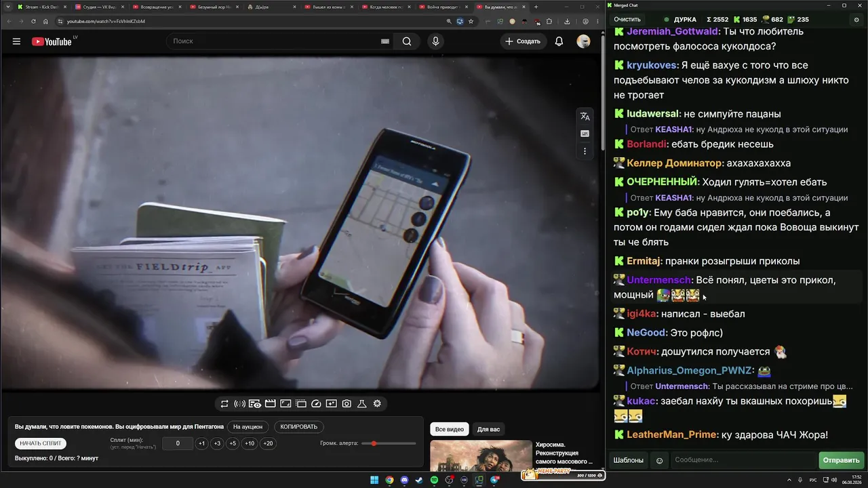The image size is (868, 488).
Task: Click the НАЧАТЬ СПЛИТ button
Action: coord(41,443)
